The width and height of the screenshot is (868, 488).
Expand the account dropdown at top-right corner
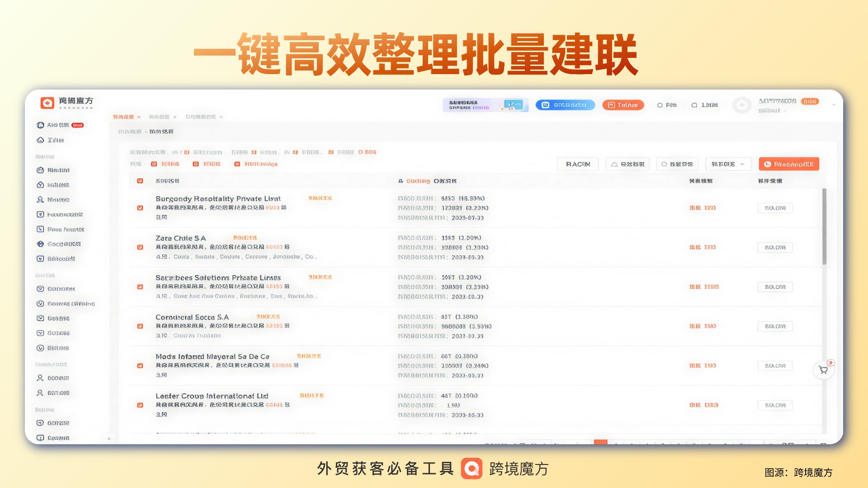click(834, 104)
